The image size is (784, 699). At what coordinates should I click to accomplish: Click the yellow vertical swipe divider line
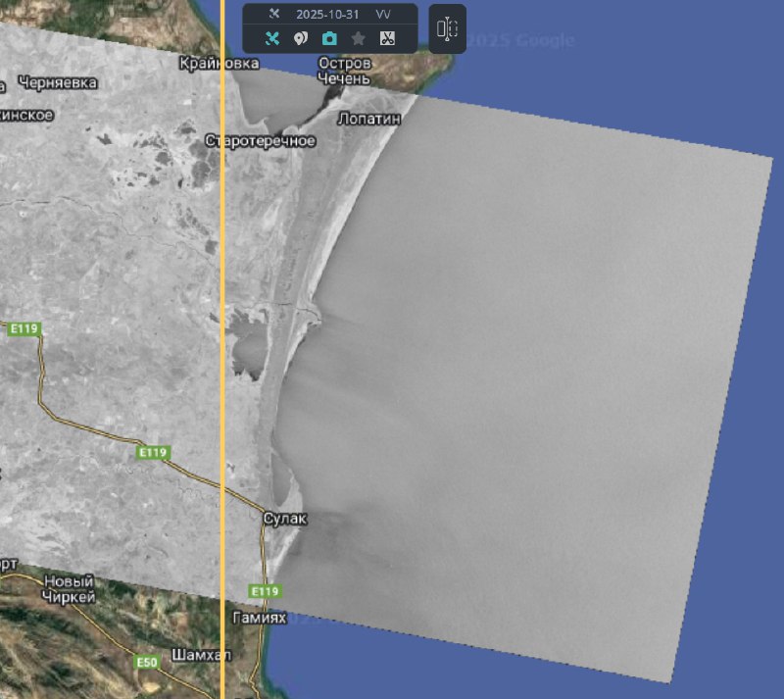222,392
